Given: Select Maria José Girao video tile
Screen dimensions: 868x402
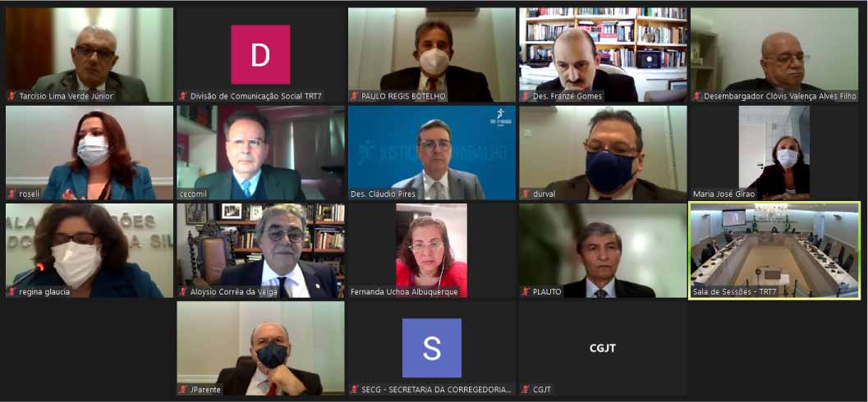Looking at the screenshot, I should click(x=774, y=153).
